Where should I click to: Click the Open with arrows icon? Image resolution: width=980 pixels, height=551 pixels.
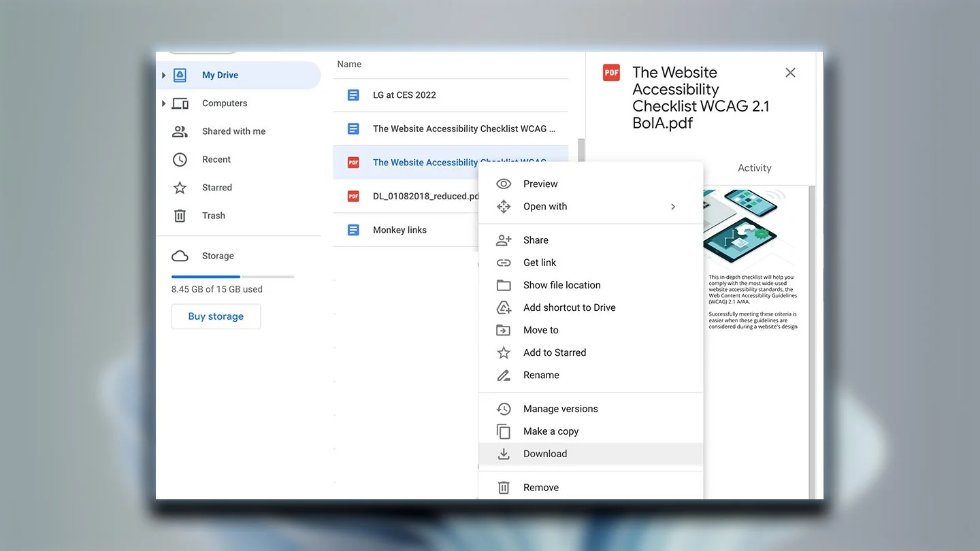pyautogui.click(x=504, y=206)
